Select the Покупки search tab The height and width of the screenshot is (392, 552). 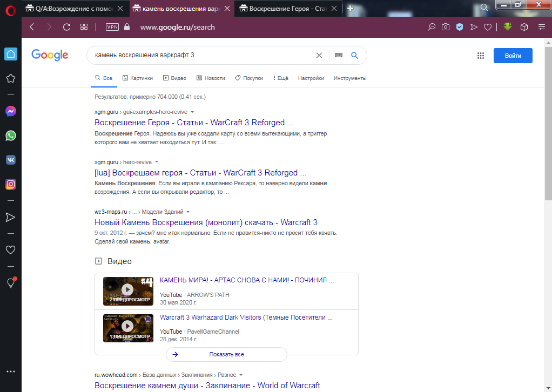[x=249, y=78]
